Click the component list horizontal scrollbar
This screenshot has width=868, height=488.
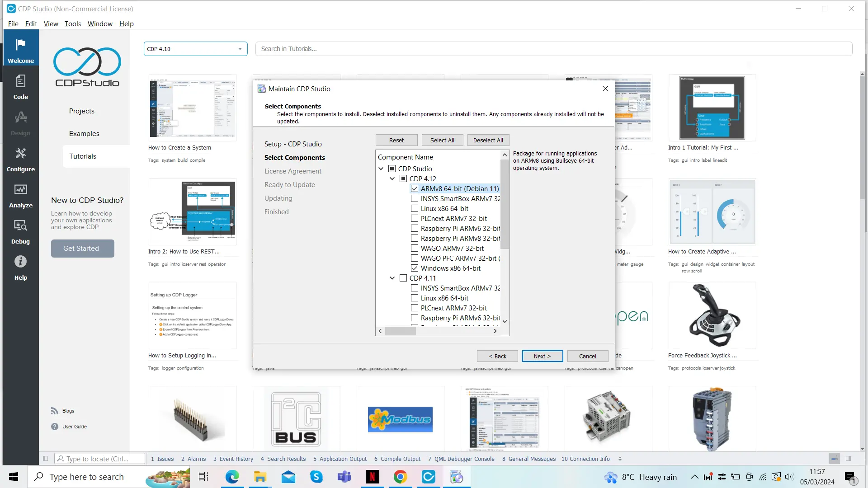coord(400,331)
